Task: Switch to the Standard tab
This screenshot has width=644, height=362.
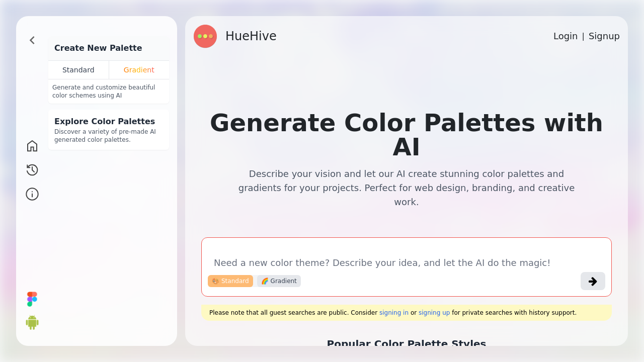Action: pos(78,70)
